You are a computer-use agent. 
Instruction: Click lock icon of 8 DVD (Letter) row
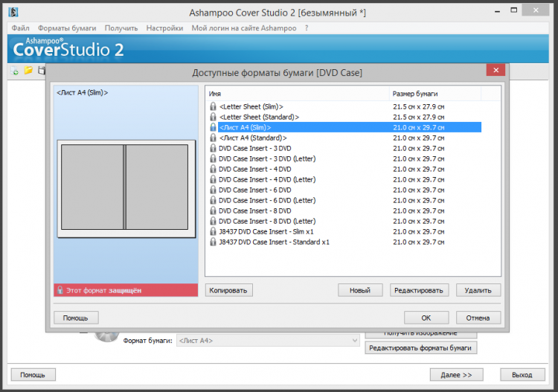point(213,221)
